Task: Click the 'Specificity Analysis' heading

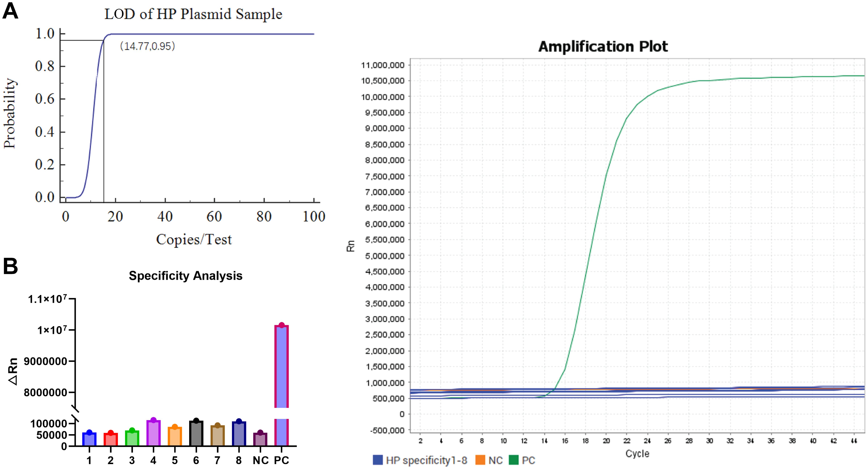Action: pos(186,276)
